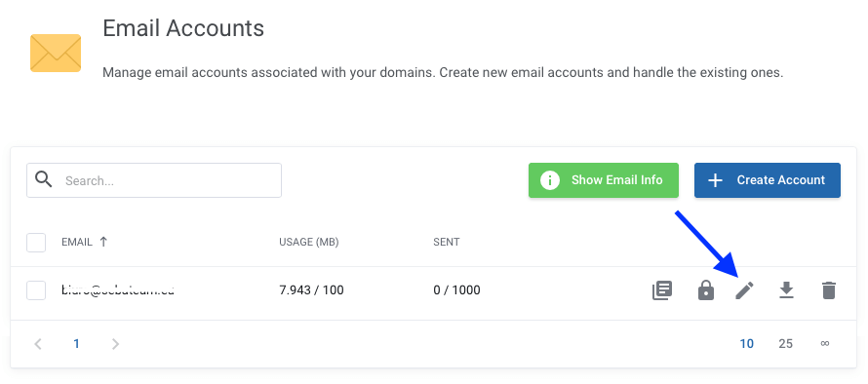Click the yellow envelope Email Accounts icon
This screenshot has width=868, height=384.
(x=56, y=54)
